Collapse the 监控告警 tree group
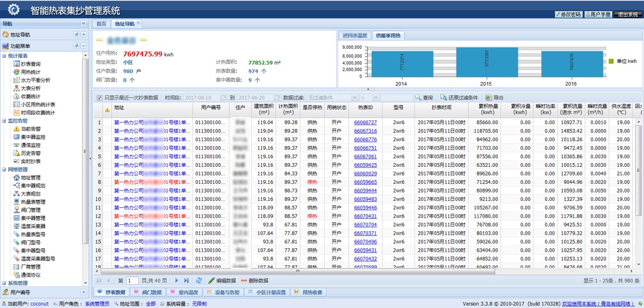This screenshot has width=644, height=308. 4,121
